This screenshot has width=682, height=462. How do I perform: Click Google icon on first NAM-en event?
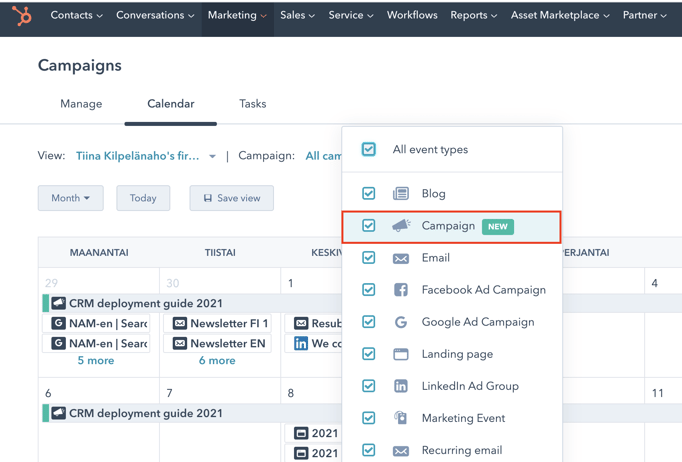58,323
